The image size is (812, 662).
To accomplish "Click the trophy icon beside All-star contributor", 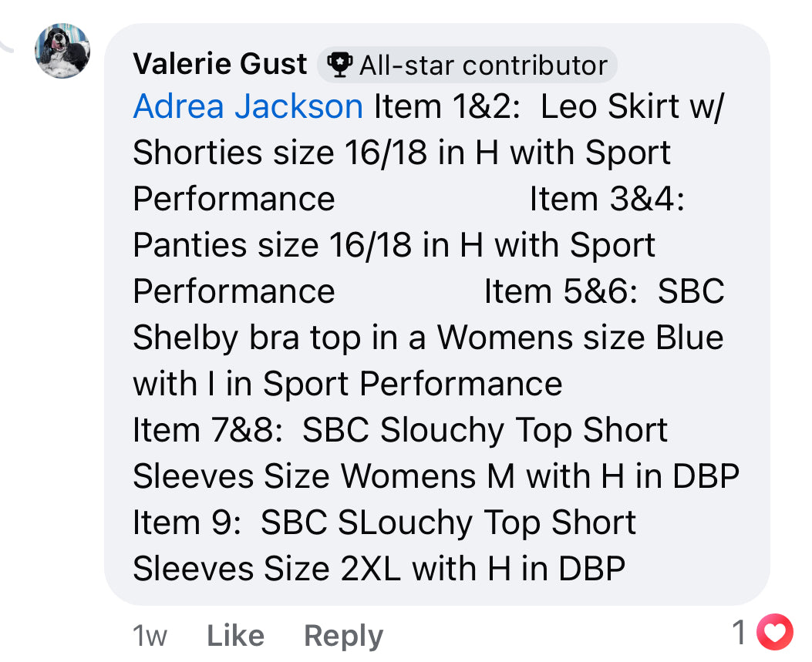I will [x=340, y=65].
